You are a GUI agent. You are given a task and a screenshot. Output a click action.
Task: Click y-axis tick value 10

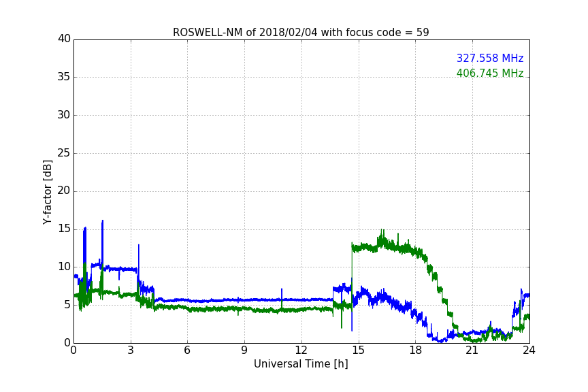[64, 267]
